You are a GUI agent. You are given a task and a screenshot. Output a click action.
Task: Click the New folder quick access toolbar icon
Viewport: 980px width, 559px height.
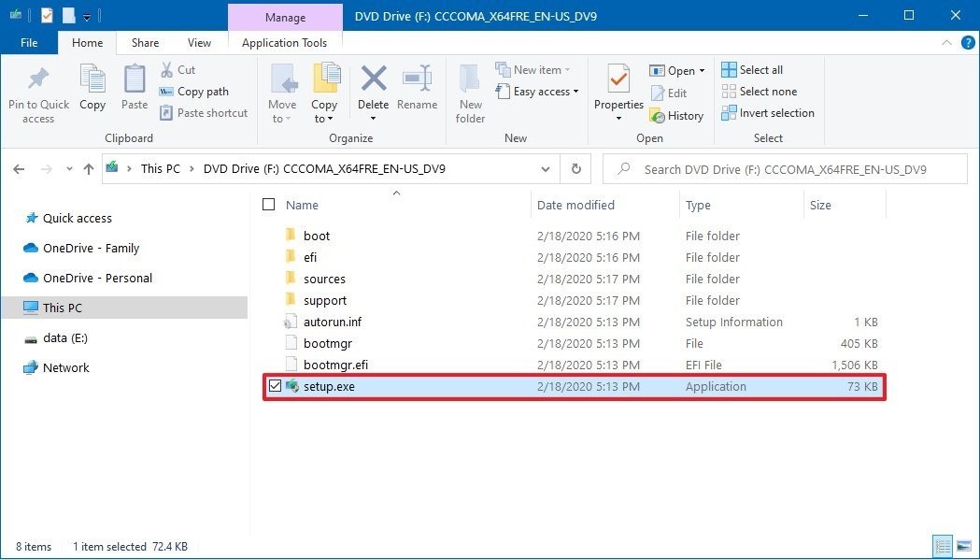point(69,15)
